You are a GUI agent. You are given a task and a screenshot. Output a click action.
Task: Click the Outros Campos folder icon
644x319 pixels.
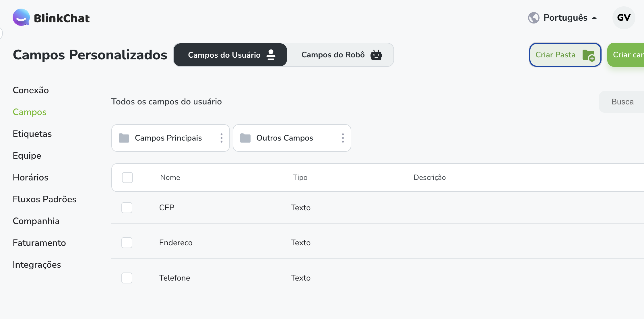(x=245, y=138)
